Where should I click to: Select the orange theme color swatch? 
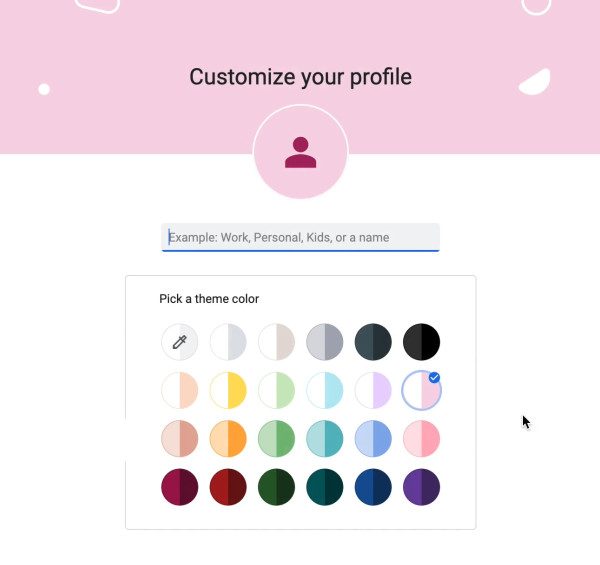(228, 439)
